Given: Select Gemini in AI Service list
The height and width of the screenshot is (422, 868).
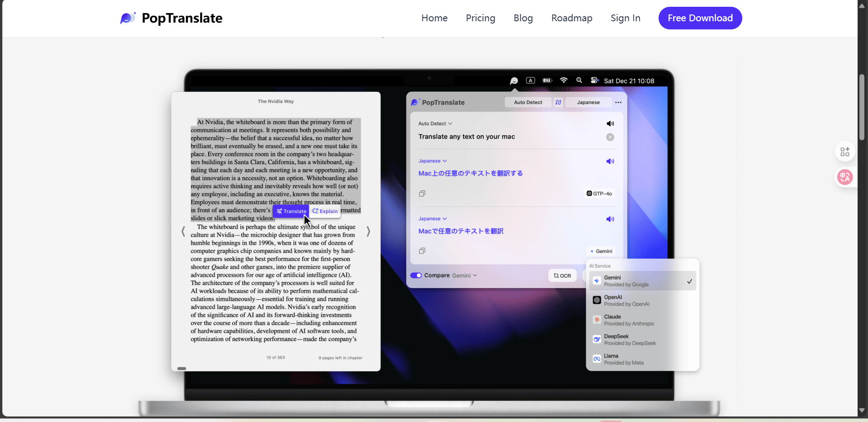Looking at the screenshot, I should [x=642, y=281].
